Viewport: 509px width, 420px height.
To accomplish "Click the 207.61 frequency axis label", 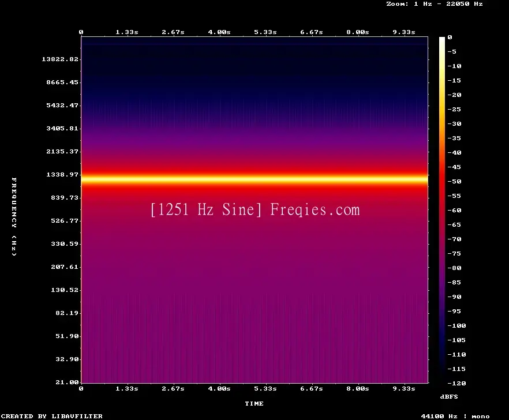I will (65, 267).
